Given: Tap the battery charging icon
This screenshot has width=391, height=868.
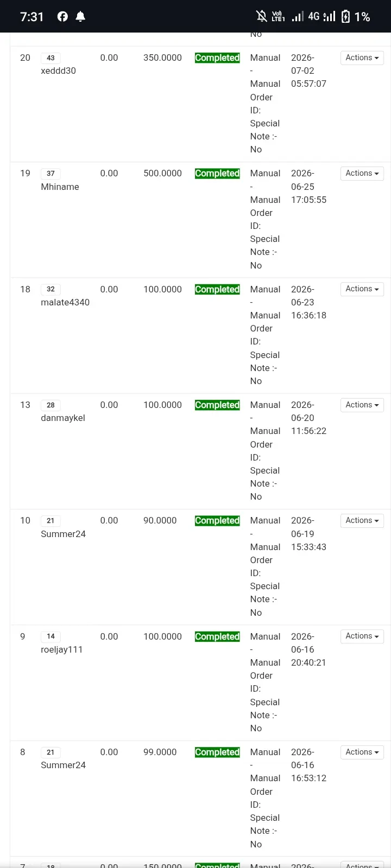Looking at the screenshot, I should click(x=345, y=17).
